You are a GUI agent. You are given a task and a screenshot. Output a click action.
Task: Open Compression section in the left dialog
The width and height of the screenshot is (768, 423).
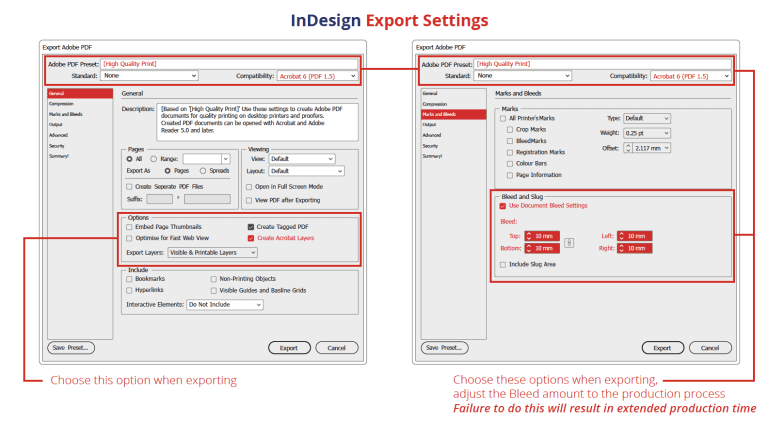(61, 104)
